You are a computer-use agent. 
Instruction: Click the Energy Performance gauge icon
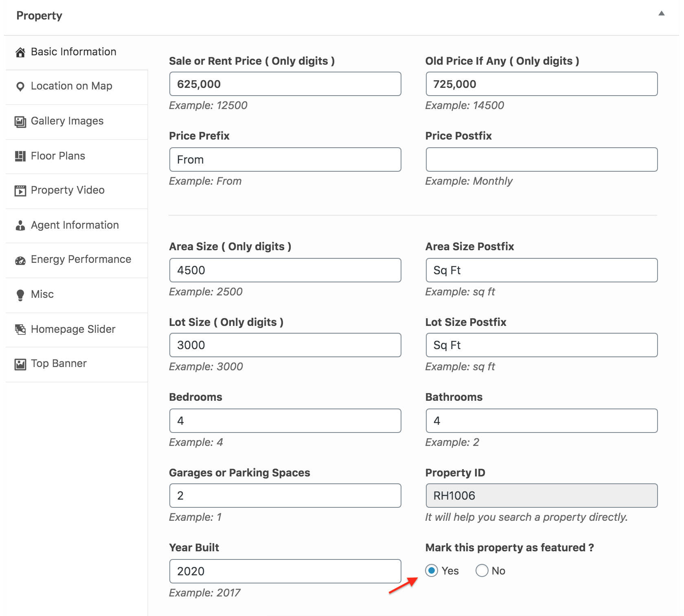(20, 260)
